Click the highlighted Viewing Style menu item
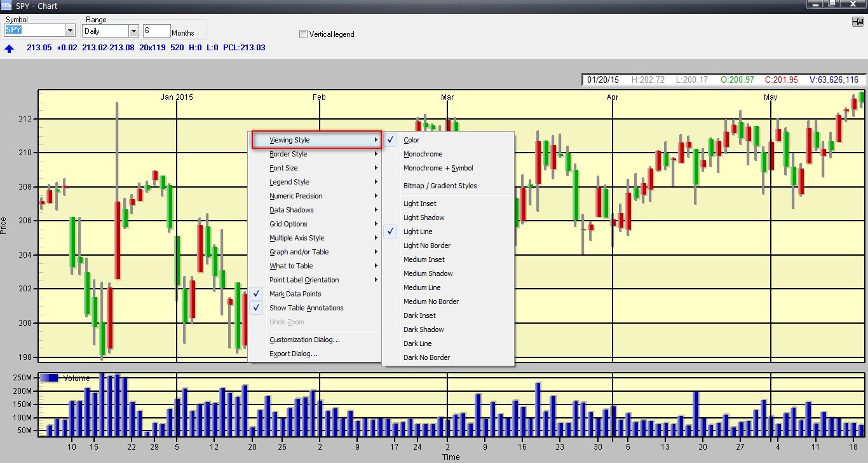 coord(316,140)
